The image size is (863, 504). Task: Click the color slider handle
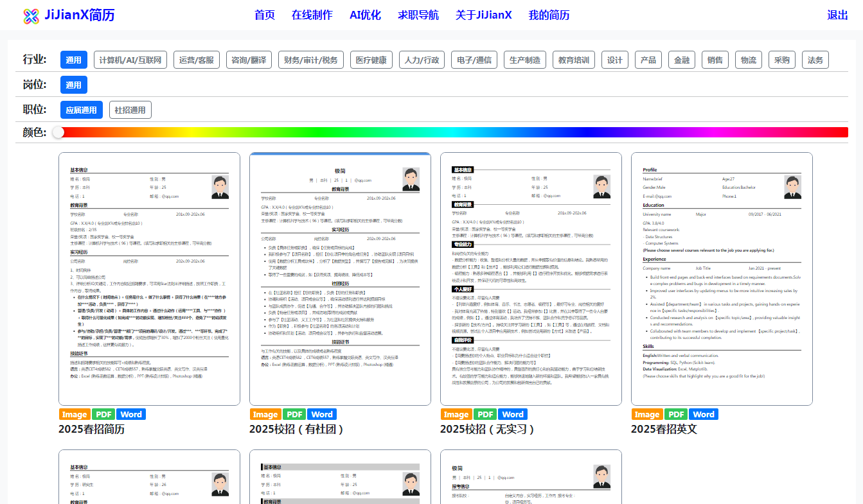pos(58,132)
